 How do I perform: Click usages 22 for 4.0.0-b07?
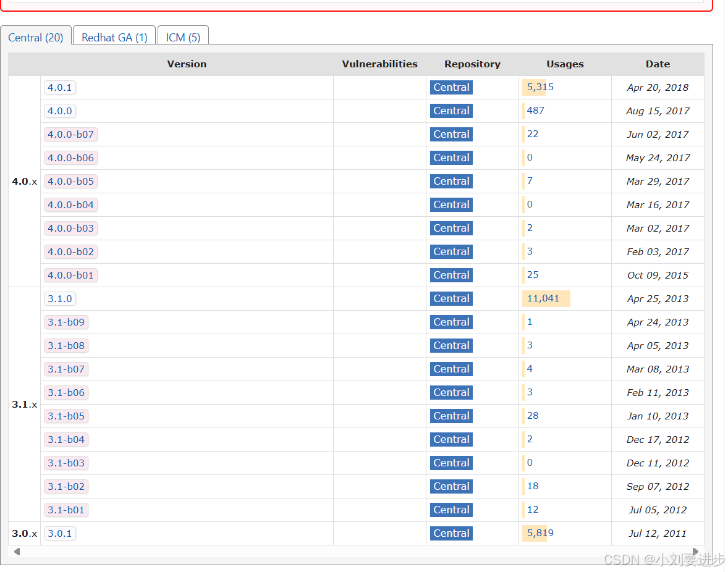(x=533, y=134)
